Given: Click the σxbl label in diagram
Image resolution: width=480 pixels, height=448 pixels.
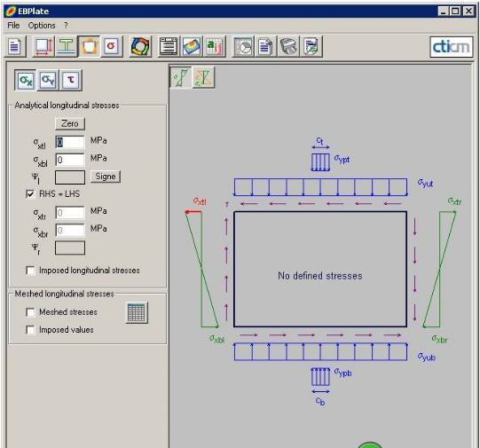Looking at the screenshot, I should click(216, 339).
